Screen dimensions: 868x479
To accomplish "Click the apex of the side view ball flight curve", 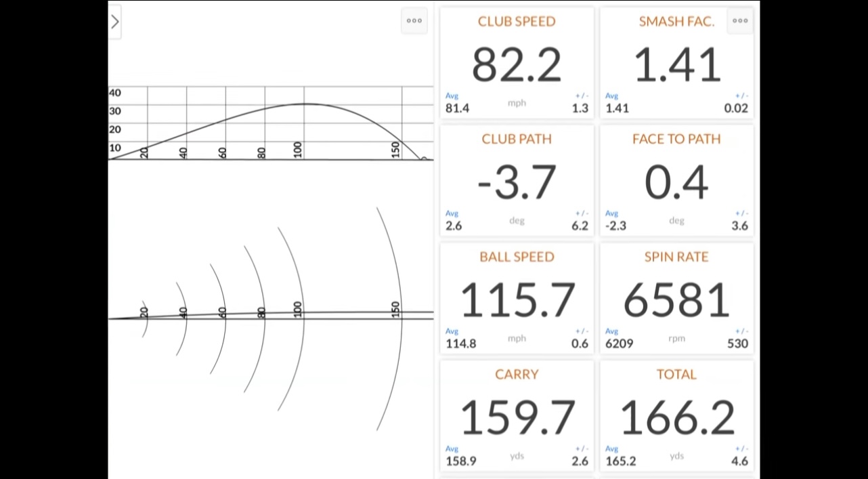I will point(305,104).
